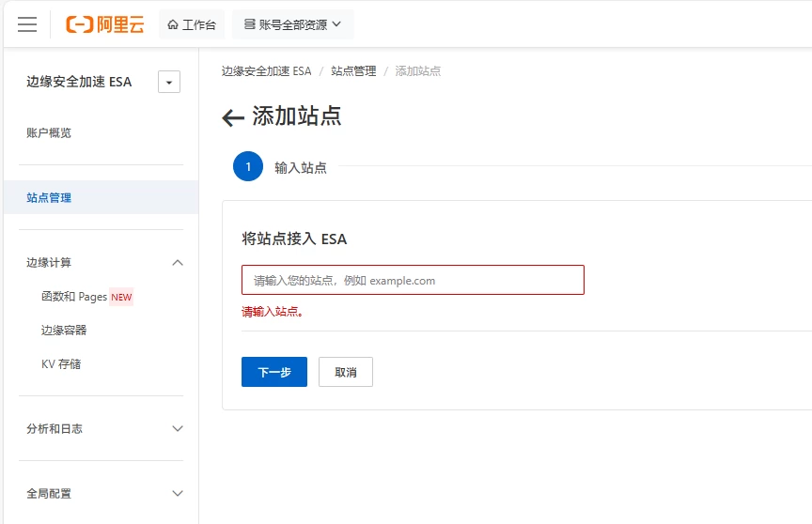Go to 站点管理 breadcrumb link
Screen dimensions: 812x524
pyautogui.click(x=353, y=71)
